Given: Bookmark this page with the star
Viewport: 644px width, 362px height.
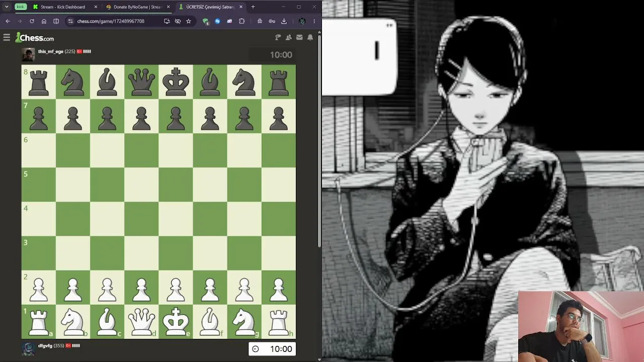Looking at the screenshot, I should [x=189, y=21].
